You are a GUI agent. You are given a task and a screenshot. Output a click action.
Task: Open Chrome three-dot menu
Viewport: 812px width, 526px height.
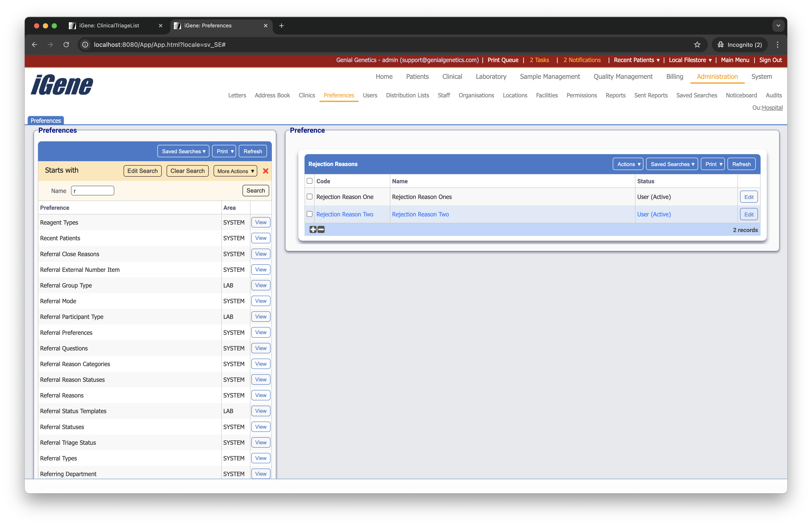coord(778,45)
